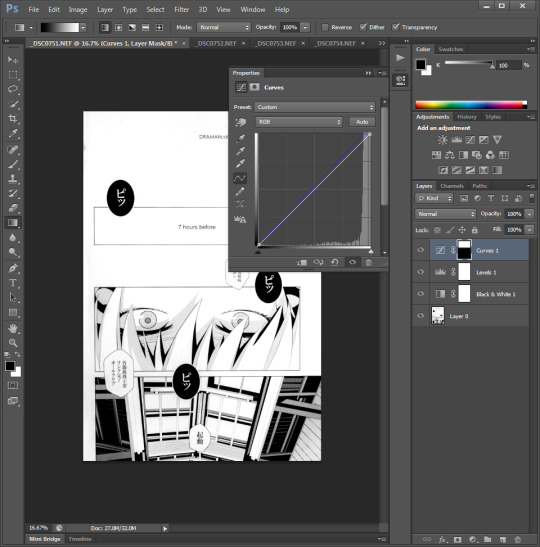The height and width of the screenshot is (547, 540).
Task: Select the Eraser tool
Action: (13, 208)
